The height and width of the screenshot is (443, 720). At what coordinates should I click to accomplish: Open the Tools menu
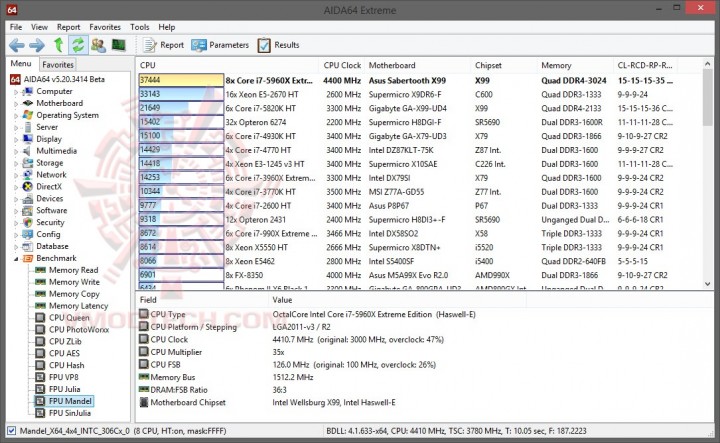[x=140, y=27]
